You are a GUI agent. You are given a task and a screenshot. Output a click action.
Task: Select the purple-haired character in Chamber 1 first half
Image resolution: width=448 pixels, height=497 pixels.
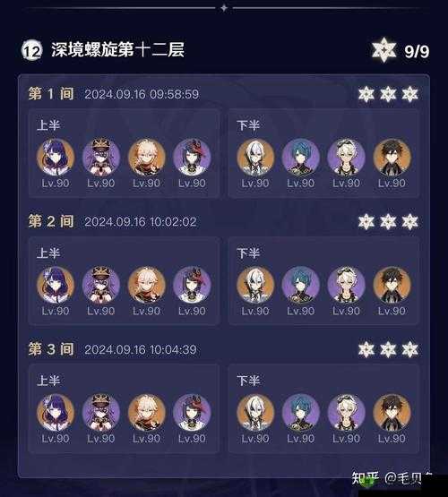[x=56, y=158]
